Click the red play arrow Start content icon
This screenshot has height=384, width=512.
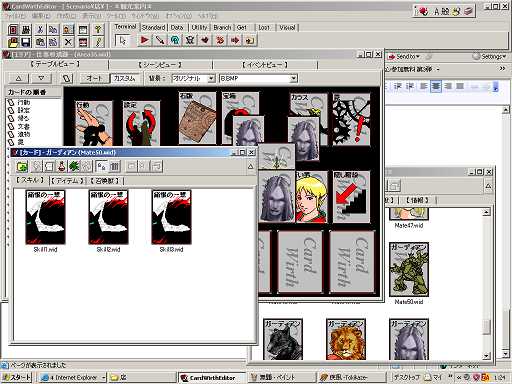tap(144, 40)
